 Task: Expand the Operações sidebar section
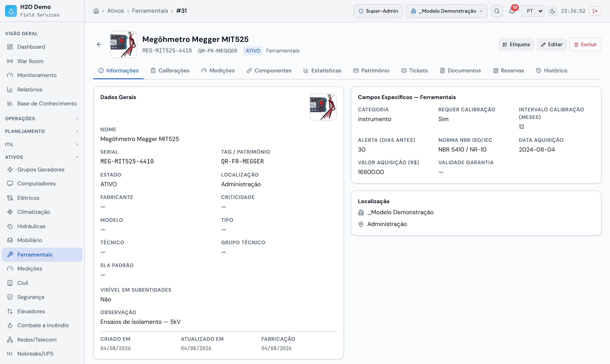coord(42,119)
